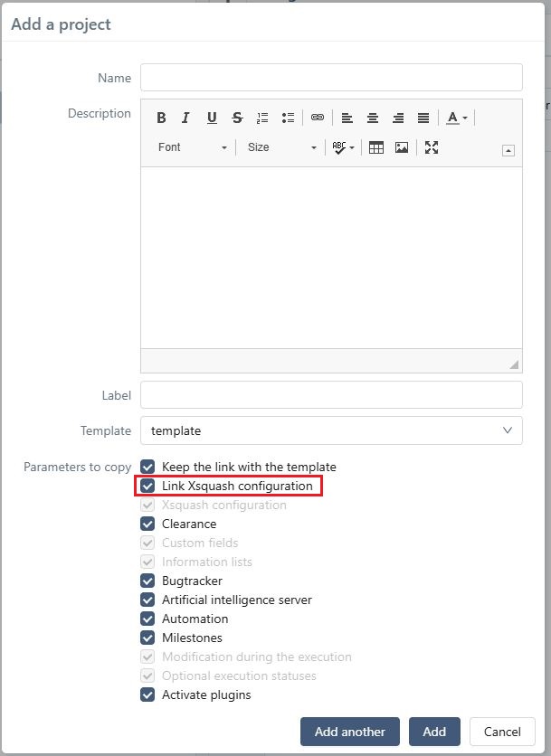This screenshot has width=551, height=756.
Task: Insert a numbered list
Action: [262, 118]
